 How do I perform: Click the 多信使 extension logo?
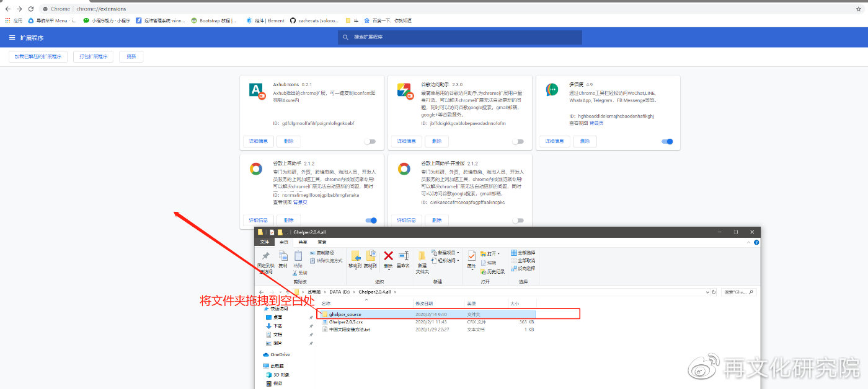(552, 90)
